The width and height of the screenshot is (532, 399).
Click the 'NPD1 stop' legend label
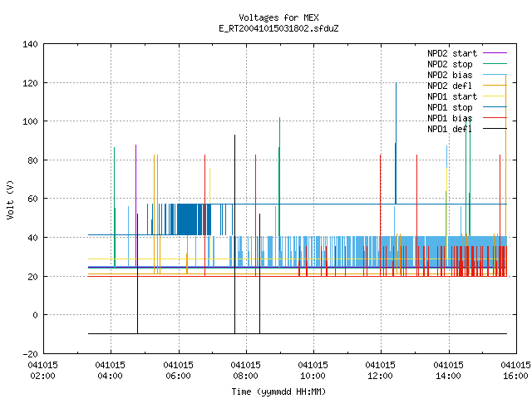(450, 107)
